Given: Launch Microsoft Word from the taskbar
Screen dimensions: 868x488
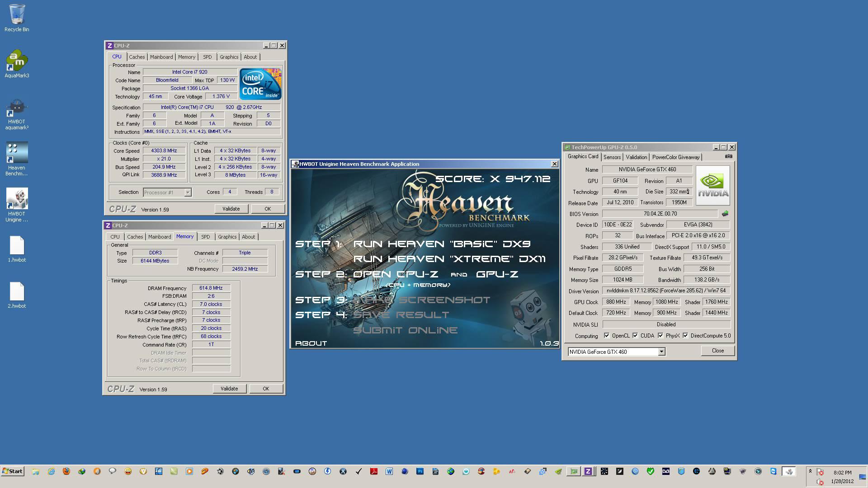Looking at the screenshot, I should click(x=389, y=471).
